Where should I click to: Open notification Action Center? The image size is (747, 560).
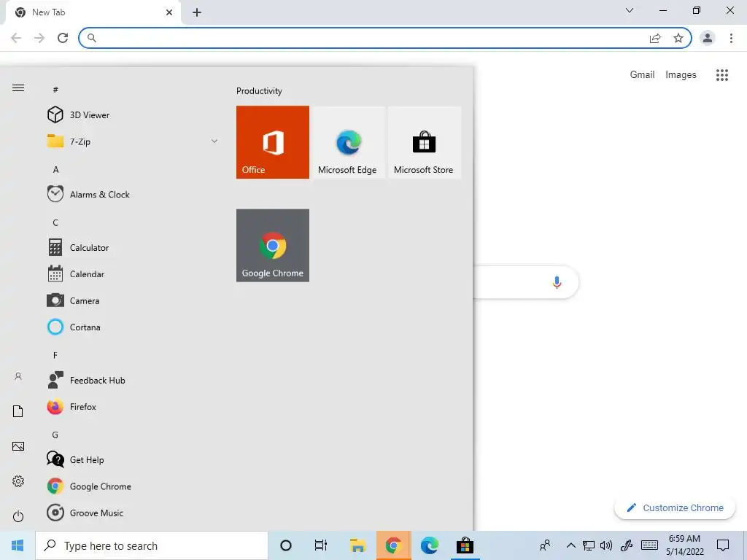pos(723,545)
